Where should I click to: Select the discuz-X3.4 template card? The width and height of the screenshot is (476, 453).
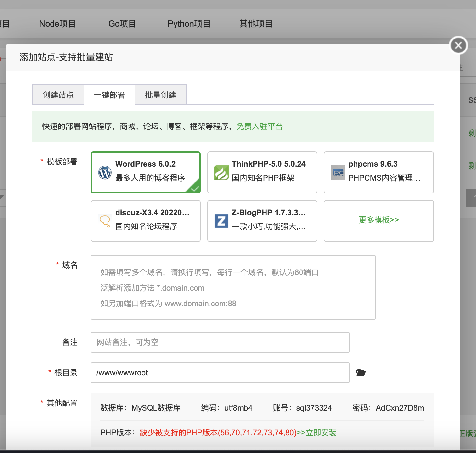146,221
